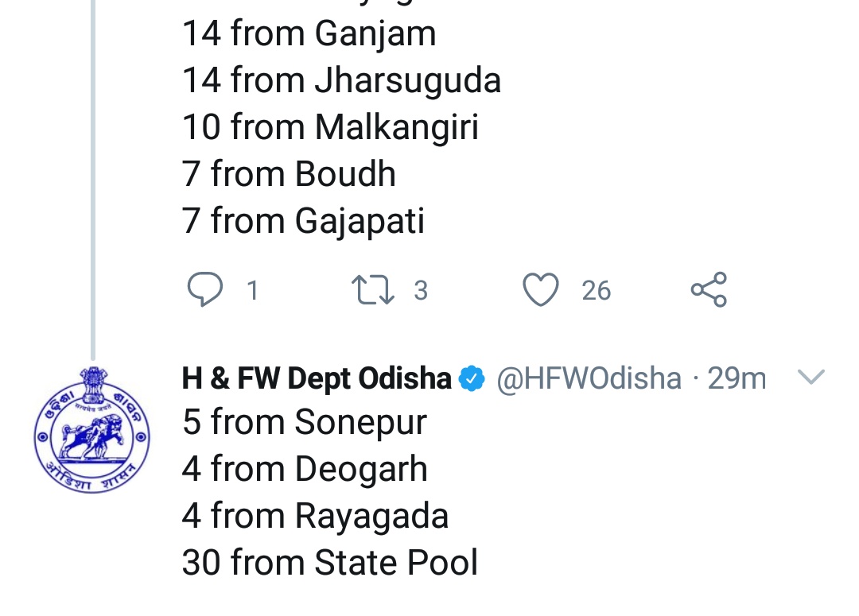Tap the line "7 from Gajapati"

(x=303, y=221)
